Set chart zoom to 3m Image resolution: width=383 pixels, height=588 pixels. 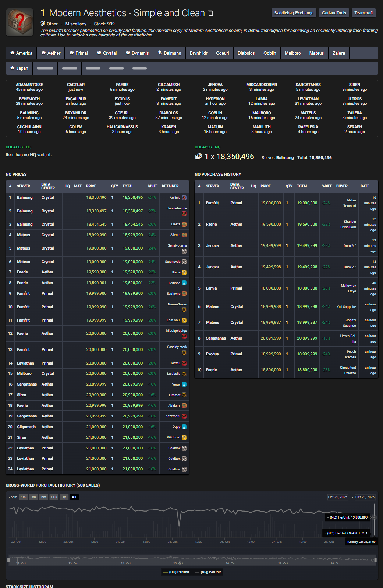click(33, 497)
